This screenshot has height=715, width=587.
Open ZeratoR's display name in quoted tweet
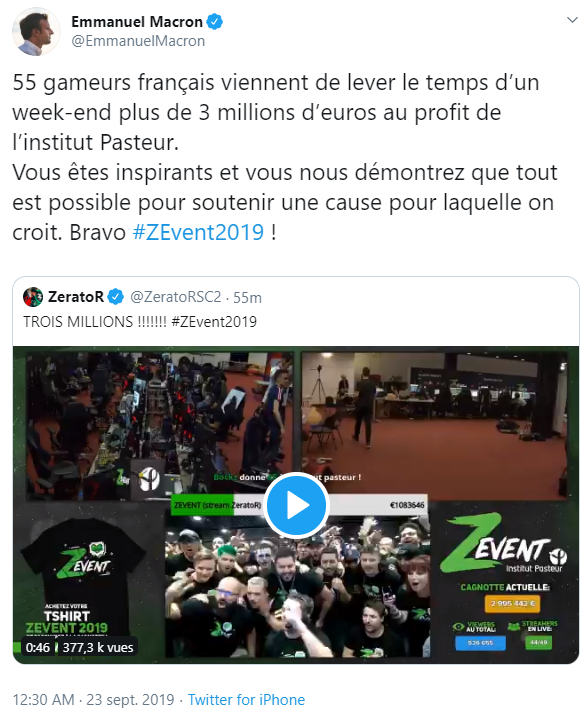pyautogui.click(x=76, y=297)
